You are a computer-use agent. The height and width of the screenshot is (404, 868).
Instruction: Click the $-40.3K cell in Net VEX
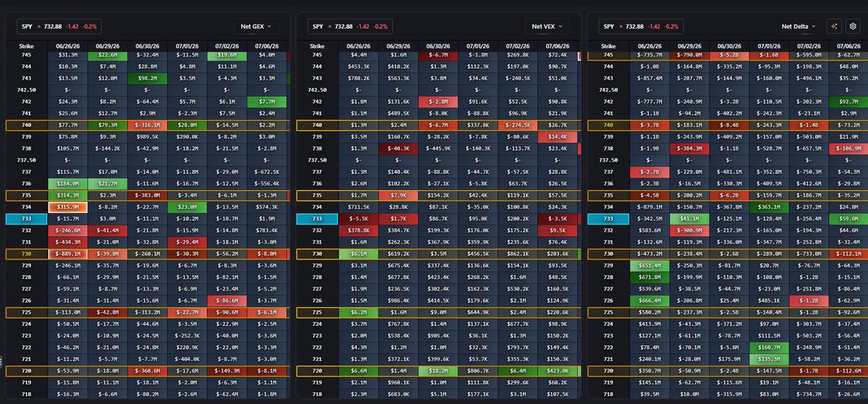[397, 148]
